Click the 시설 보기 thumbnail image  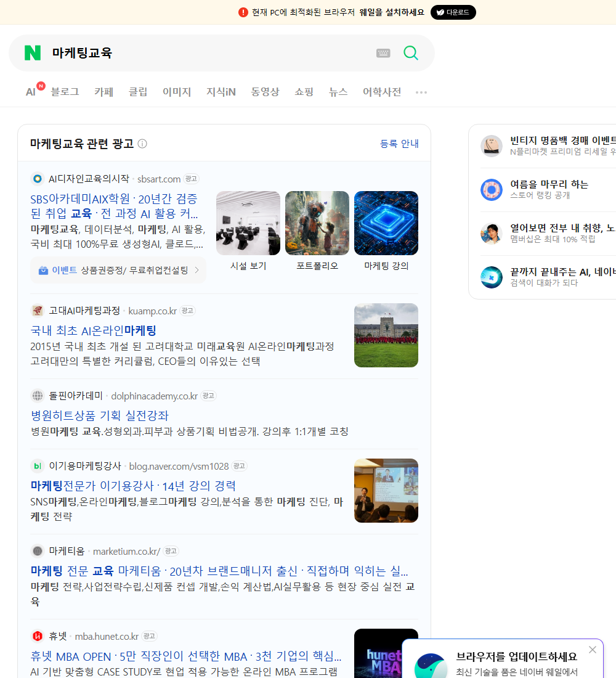click(x=248, y=223)
